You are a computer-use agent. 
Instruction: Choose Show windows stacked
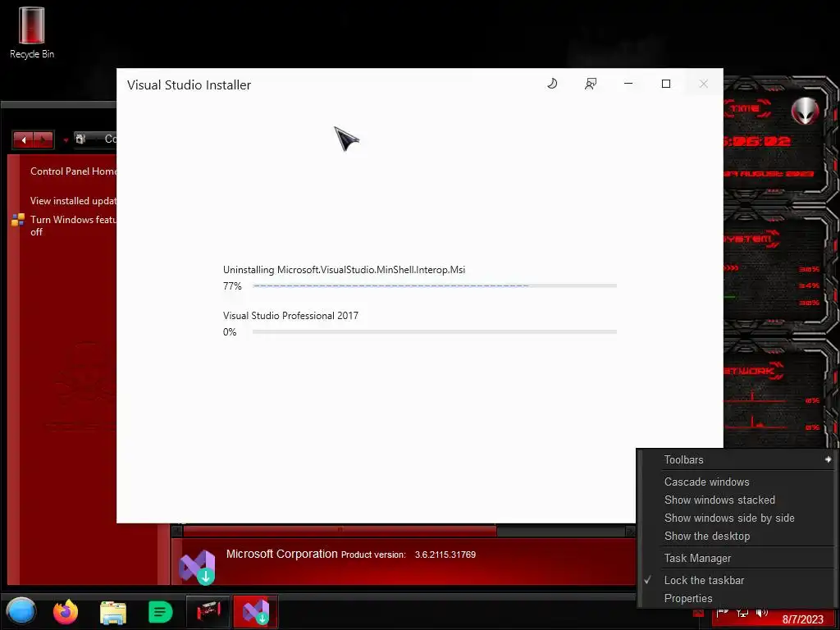click(719, 500)
